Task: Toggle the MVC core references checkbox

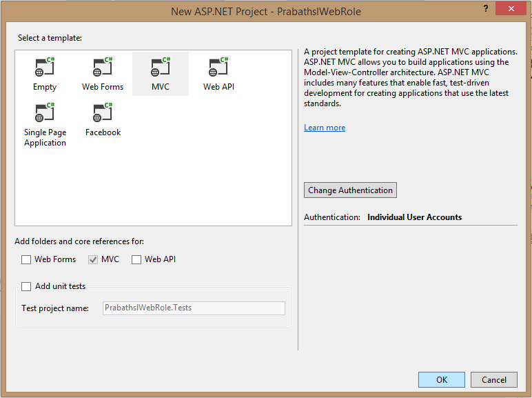Action: click(x=93, y=259)
